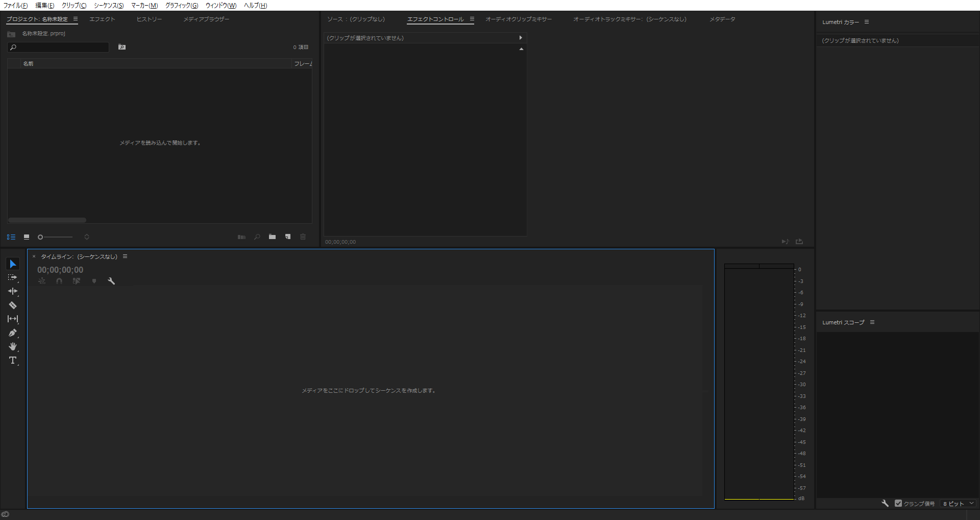980x520 pixels.
Task: Switch to the Media Browser tab
Action: coord(206,19)
